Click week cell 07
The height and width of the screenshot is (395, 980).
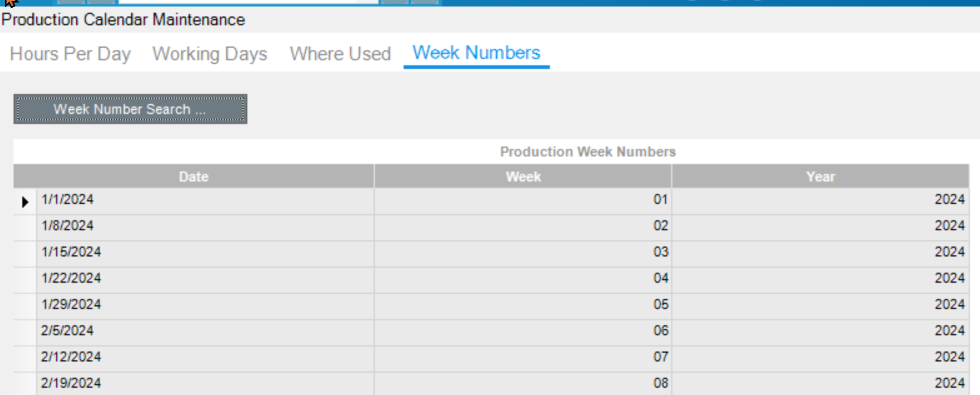[x=523, y=359]
